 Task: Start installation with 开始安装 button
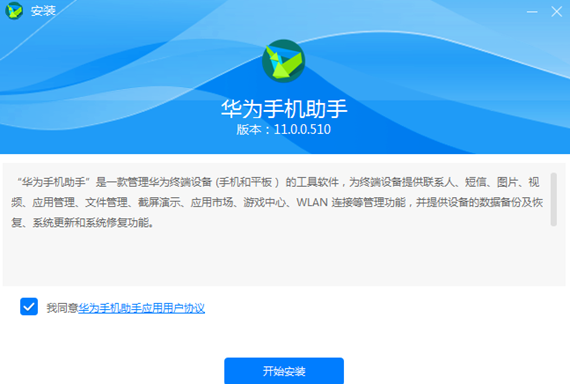[284, 371]
